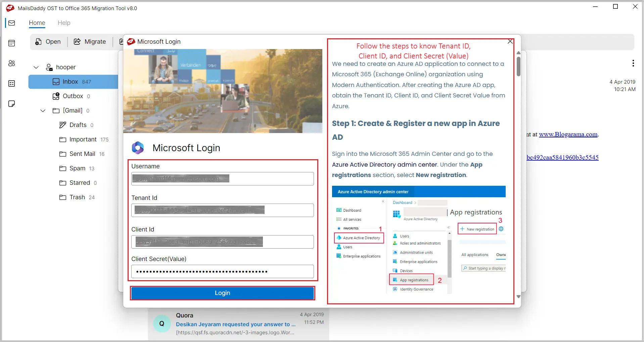644x342 pixels.
Task: Click the notes icon in sidebar
Action: click(12, 103)
